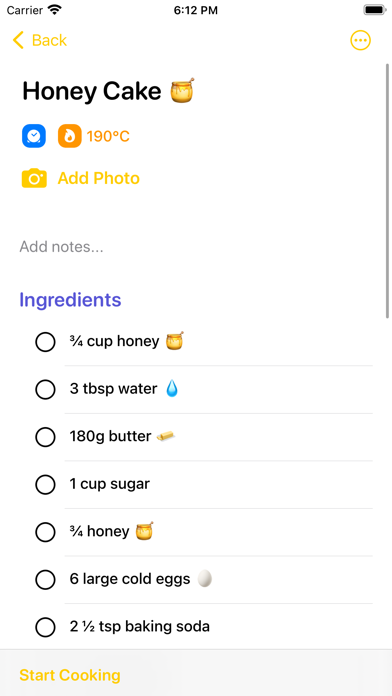Tap the honey pot emoji in title
This screenshot has height=696, width=392.
[x=183, y=91]
